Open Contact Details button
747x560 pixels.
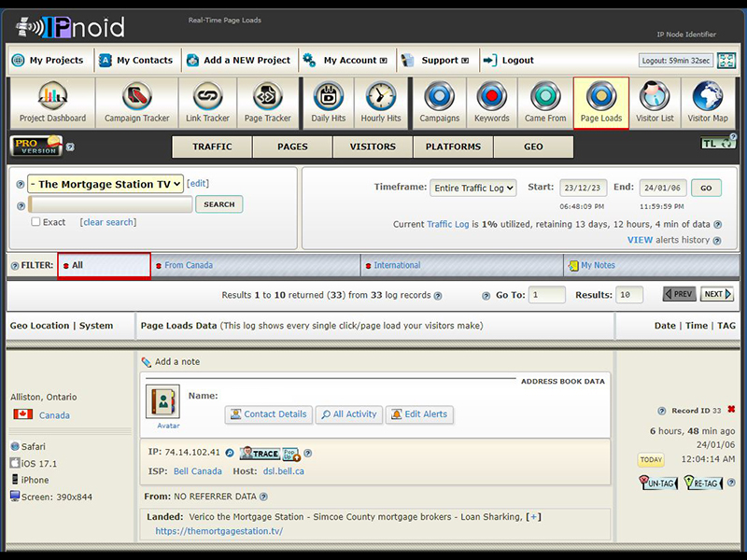point(269,414)
